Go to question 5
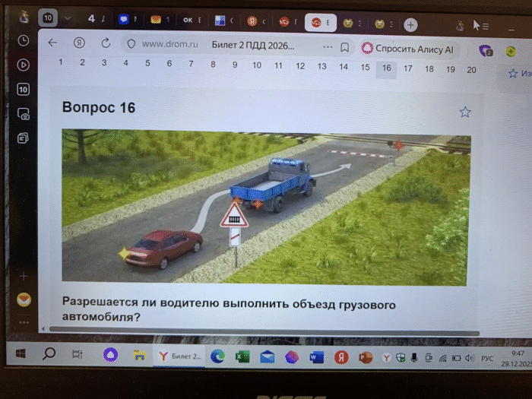The height and width of the screenshot is (399, 532). 147,63
